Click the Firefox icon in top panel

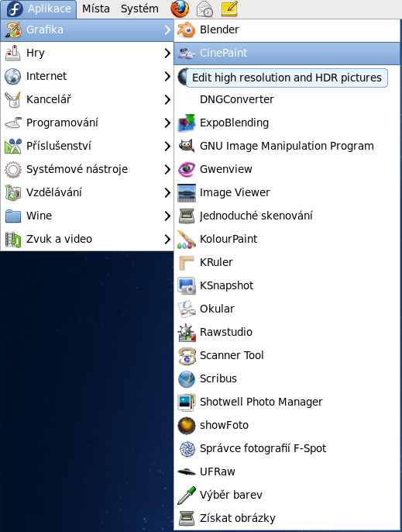click(180, 9)
